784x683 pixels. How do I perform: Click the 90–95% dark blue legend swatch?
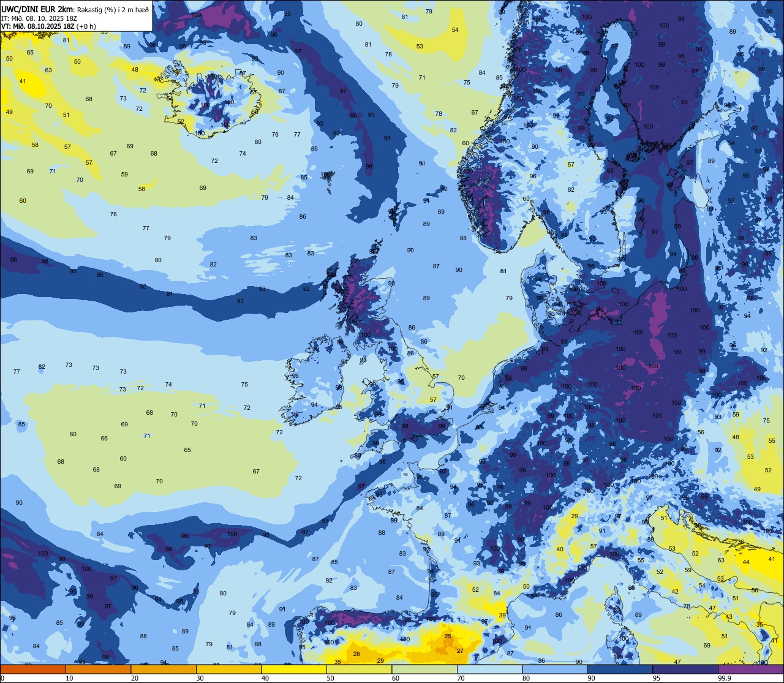[620, 669]
